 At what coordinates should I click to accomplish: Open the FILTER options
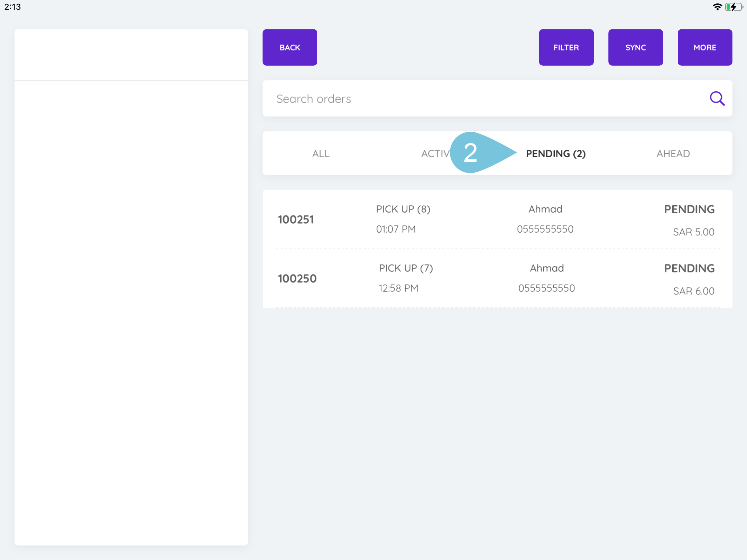coord(566,47)
